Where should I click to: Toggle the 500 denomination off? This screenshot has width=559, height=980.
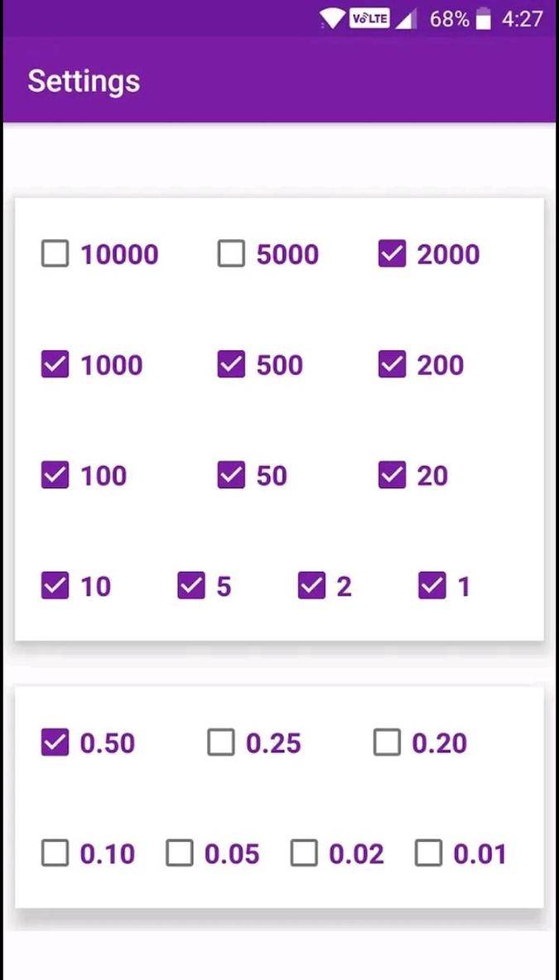230,365
